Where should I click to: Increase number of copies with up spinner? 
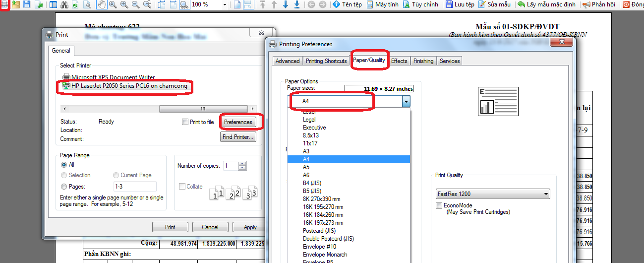coord(242,164)
